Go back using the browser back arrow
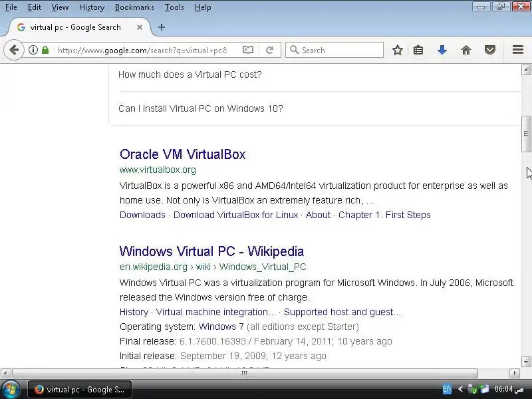Image resolution: width=532 pixels, height=399 pixels. point(14,51)
